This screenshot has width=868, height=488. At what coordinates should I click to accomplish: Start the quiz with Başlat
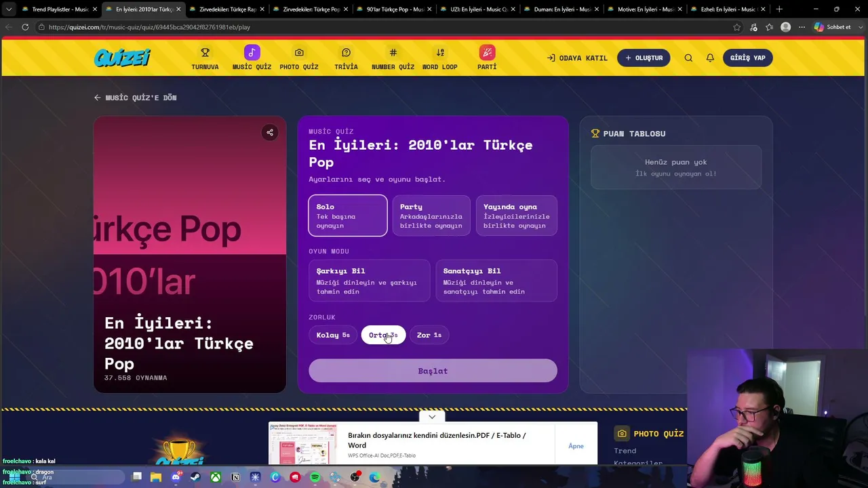(x=433, y=371)
